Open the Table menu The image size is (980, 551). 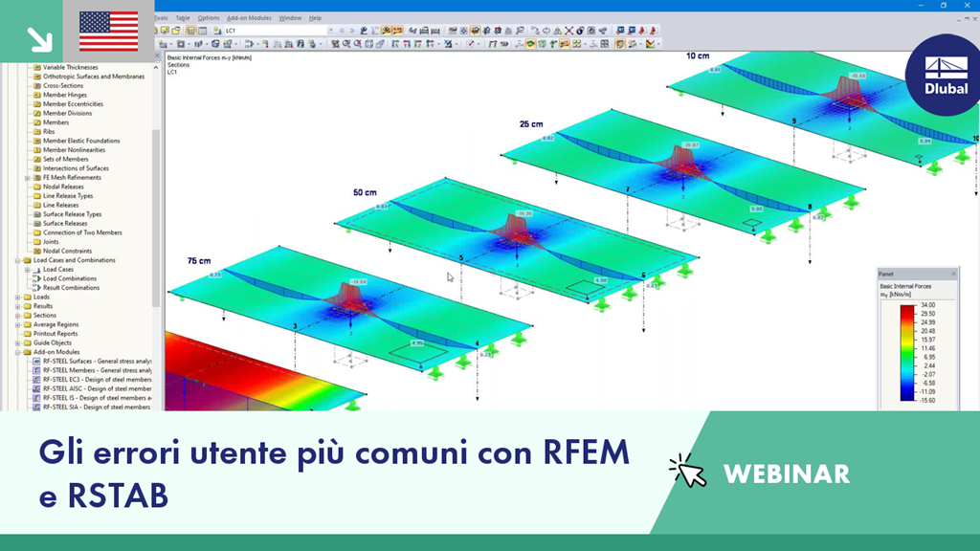click(x=183, y=18)
